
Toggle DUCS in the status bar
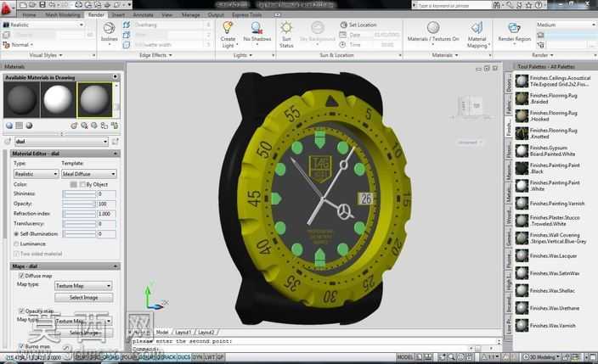184,357
